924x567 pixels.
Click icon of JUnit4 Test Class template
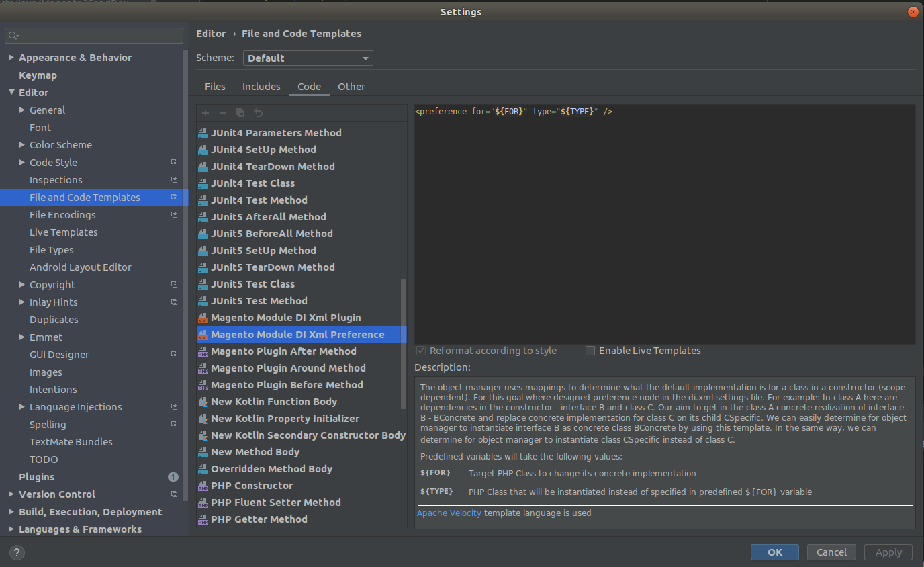pyautogui.click(x=203, y=183)
